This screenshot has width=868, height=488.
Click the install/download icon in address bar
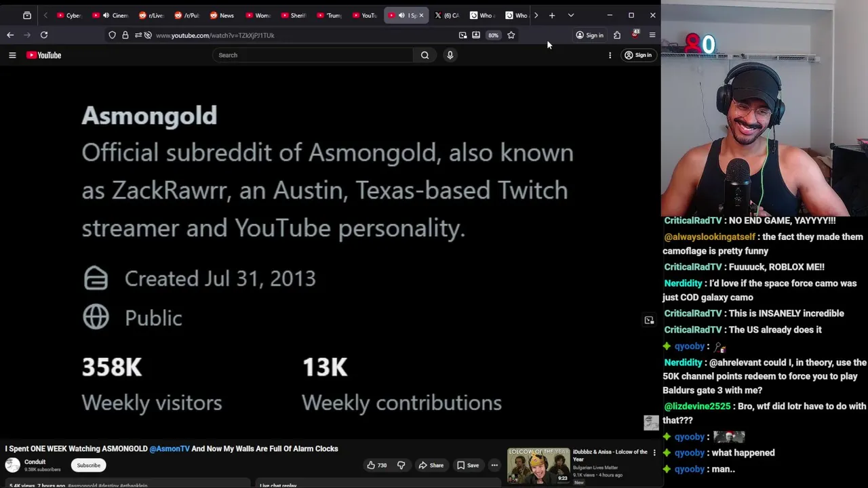click(x=476, y=35)
